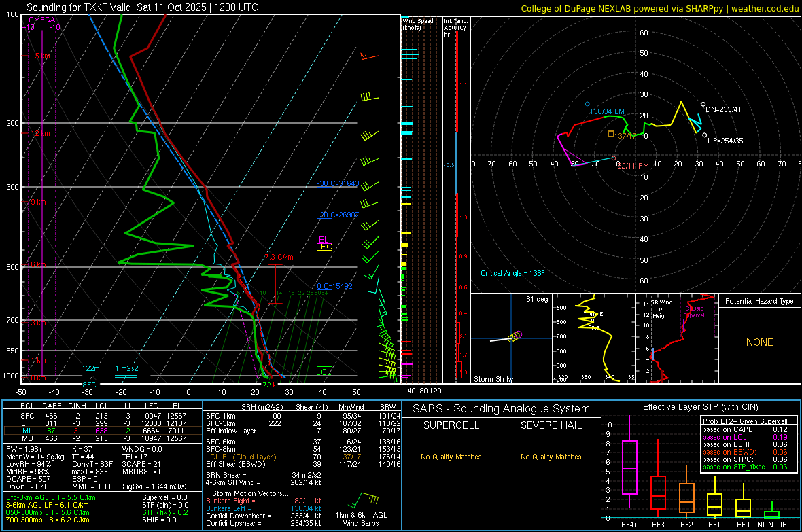Viewport: 802px width, 532px height.
Task: Click the 700-500mb LR = 6.2 C/km line
Action: (x=48, y=520)
